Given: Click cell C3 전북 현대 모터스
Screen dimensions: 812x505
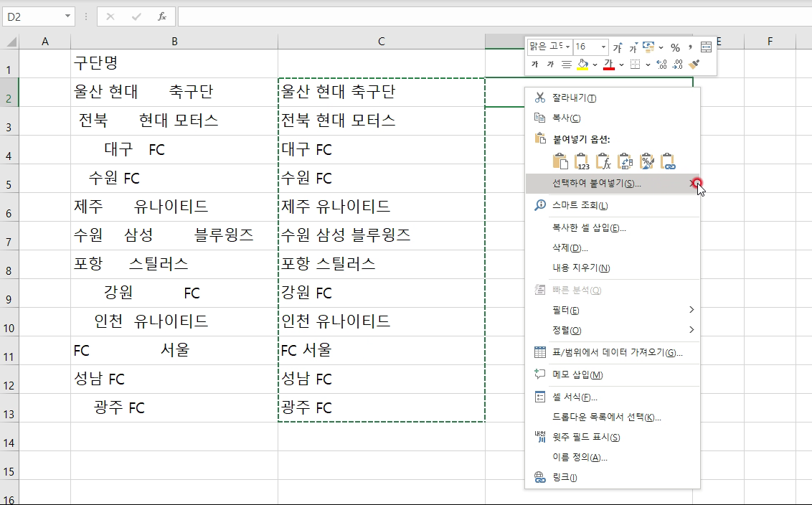Looking at the screenshot, I should (382, 121).
